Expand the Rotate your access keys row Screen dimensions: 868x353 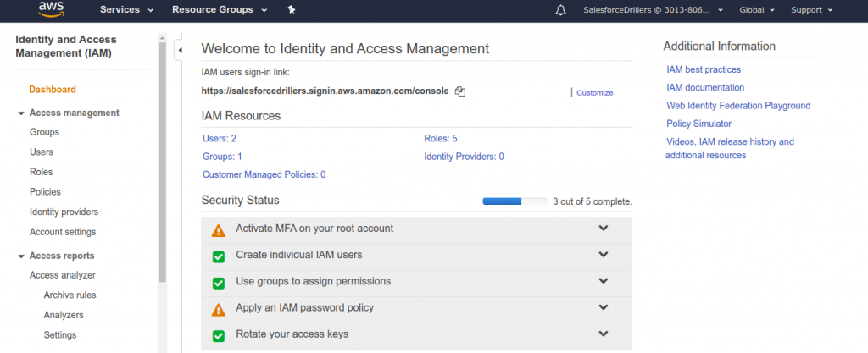click(604, 334)
